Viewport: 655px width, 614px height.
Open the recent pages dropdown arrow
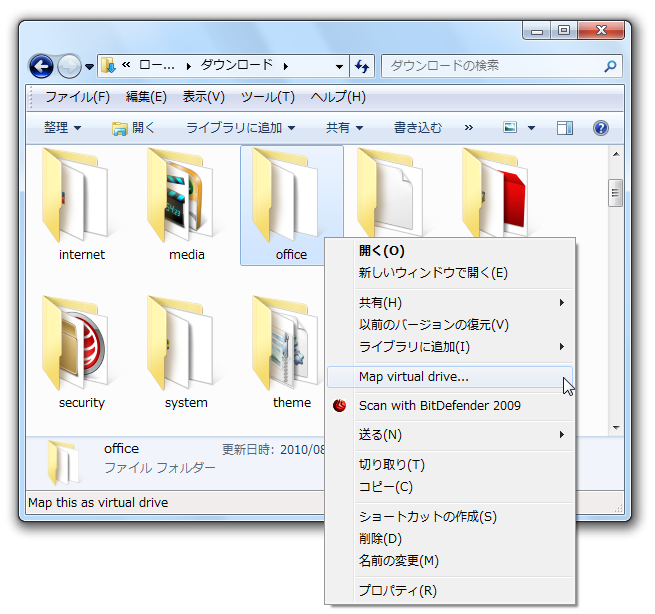coord(89,66)
